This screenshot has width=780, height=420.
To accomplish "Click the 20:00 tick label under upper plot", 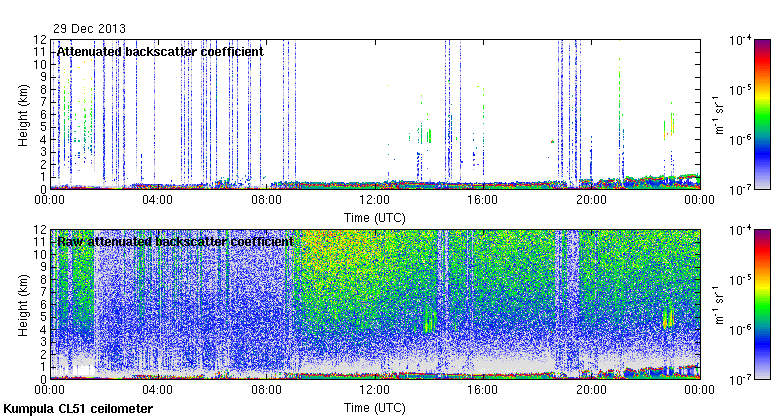I will pyautogui.click(x=591, y=200).
